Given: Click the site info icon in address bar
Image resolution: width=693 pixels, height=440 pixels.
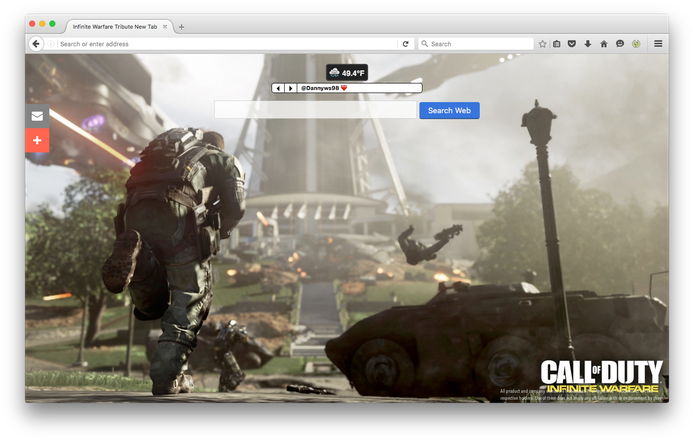Looking at the screenshot, I should click(x=51, y=44).
